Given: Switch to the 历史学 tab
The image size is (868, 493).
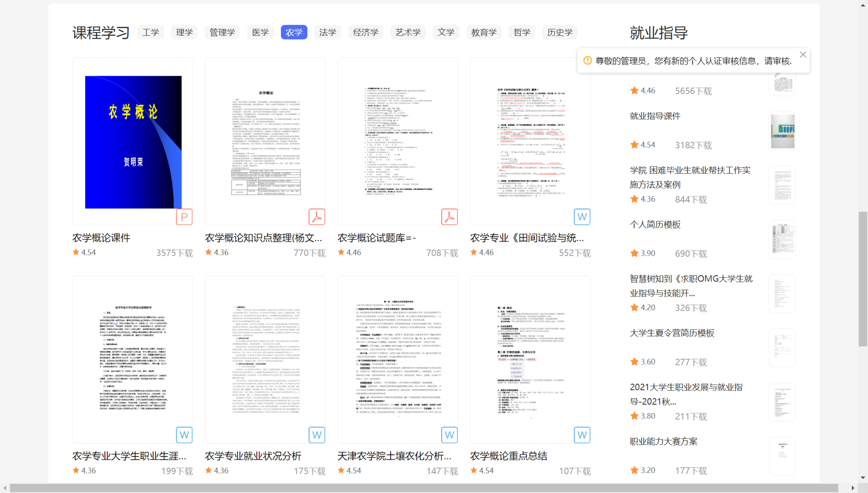Looking at the screenshot, I should 560,32.
